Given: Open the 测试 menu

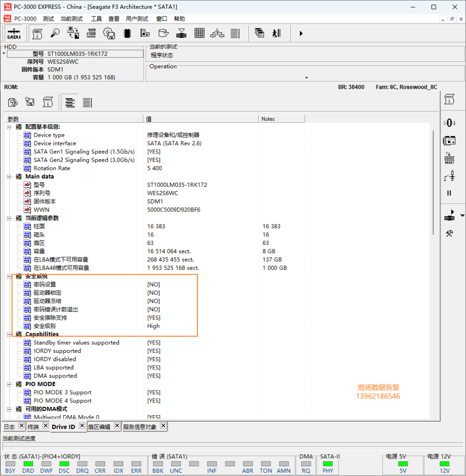Looking at the screenshot, I should coord(48,19).
